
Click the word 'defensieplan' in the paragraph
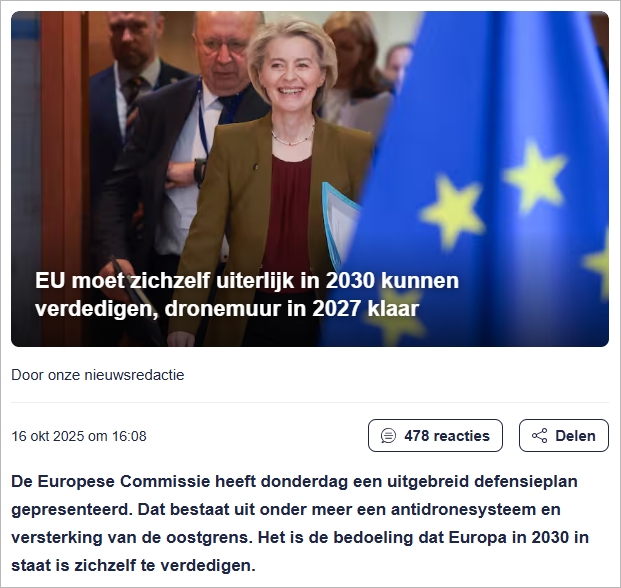point(526,481)
